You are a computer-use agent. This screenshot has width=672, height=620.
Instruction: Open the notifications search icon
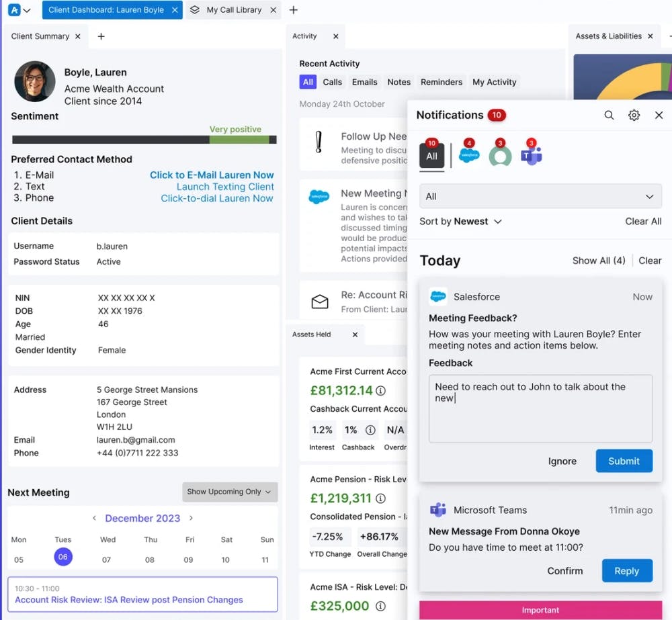tap(609, 115)
